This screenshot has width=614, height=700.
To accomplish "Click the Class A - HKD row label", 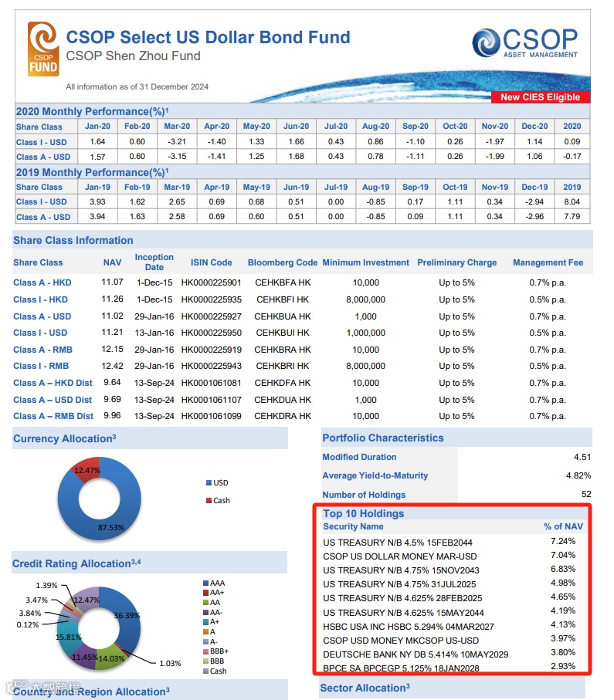I will [x=42, y=282].
